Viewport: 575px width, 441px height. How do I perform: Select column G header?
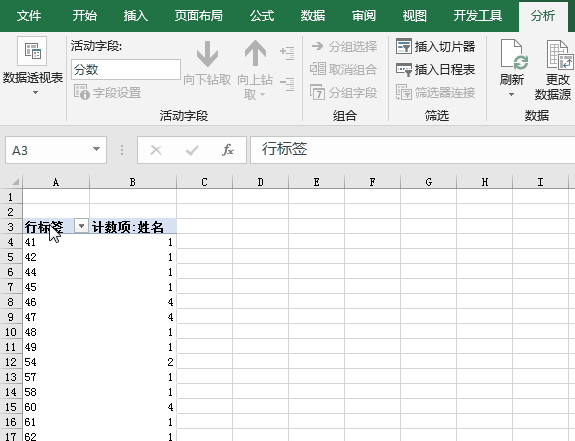[x=428, y=182]
